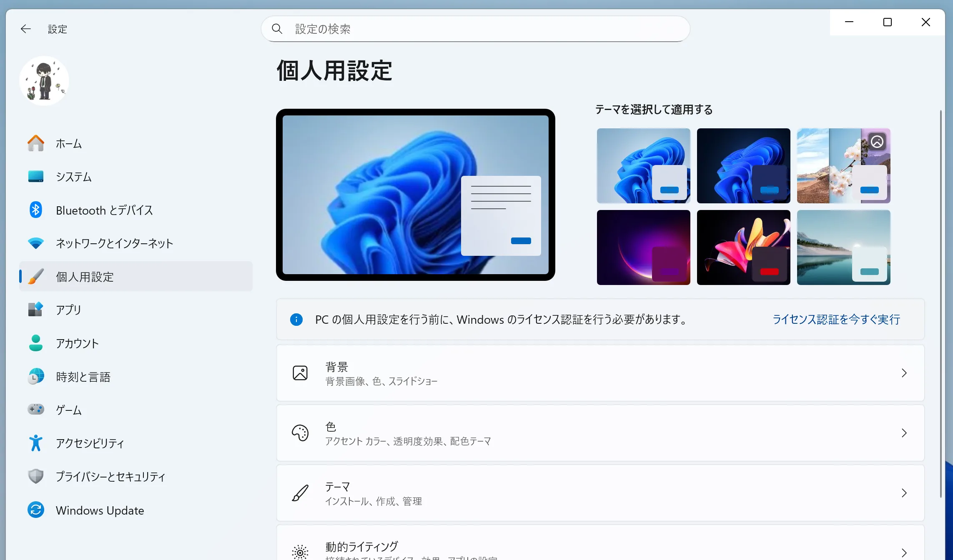Expand the テーマ settings row chevron
The height and width of the screenshot is (560, 953).
point(904,493)
